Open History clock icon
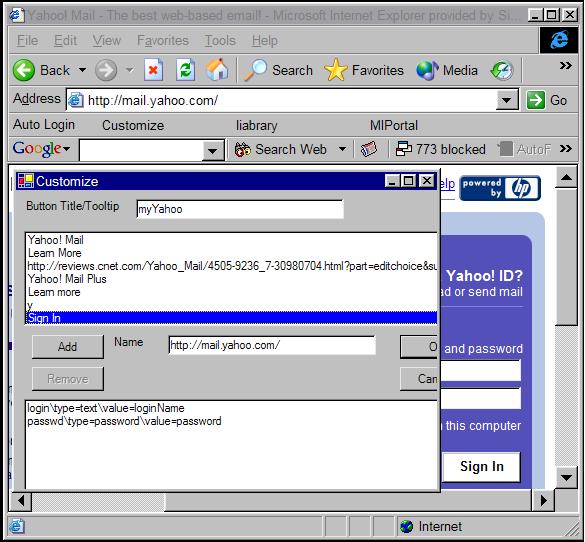Screen dimensions: 585x542 [x=502, y=70]
